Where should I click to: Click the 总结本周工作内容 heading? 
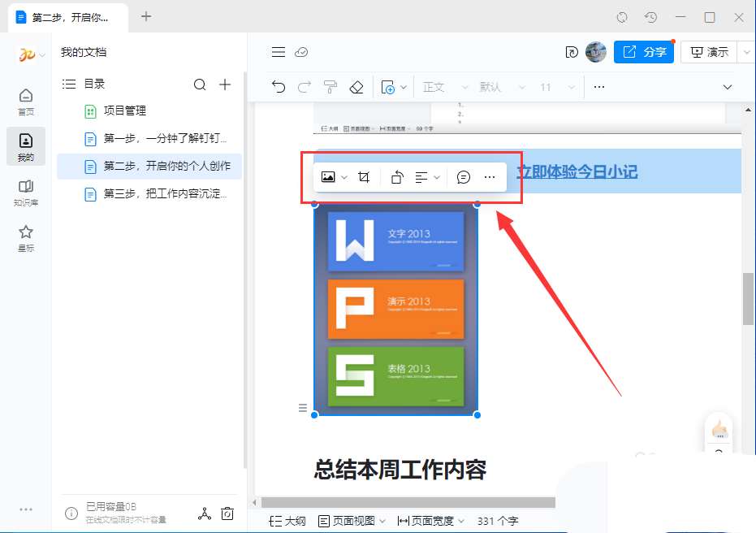coord(400,470)
